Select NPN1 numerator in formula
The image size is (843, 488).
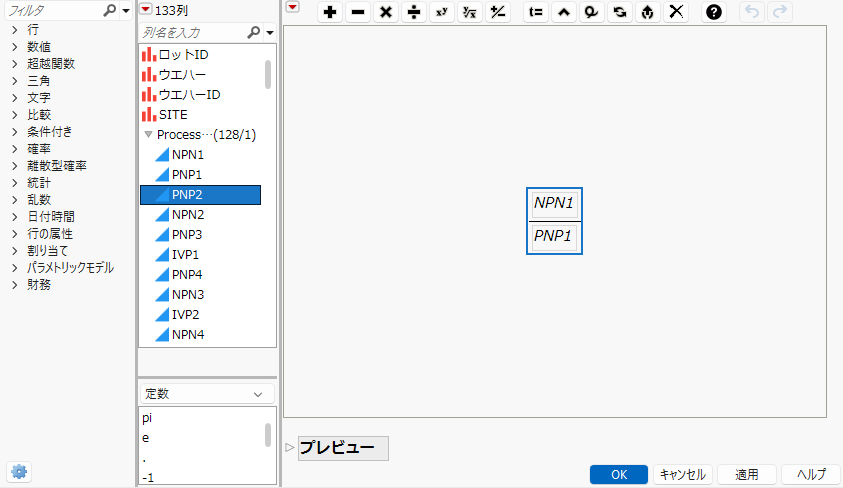(554, 203)
